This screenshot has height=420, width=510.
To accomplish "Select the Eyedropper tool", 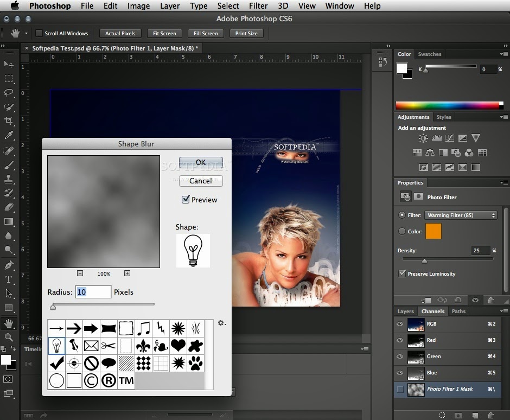I will click(x=9, y=136).
